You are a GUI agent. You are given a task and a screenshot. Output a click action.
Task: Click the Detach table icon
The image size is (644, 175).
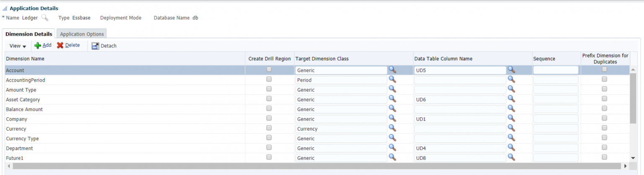point(95,46)
